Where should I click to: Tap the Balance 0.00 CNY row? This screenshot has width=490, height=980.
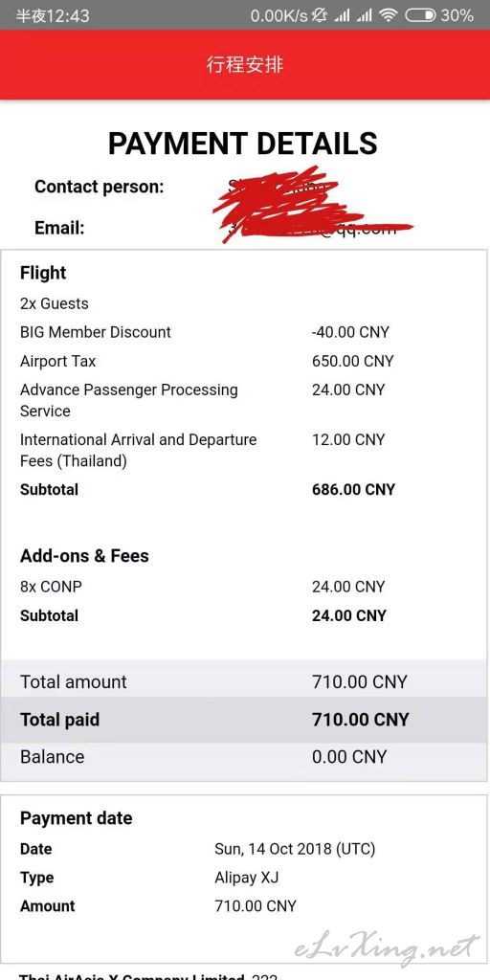tap(245, 757)
